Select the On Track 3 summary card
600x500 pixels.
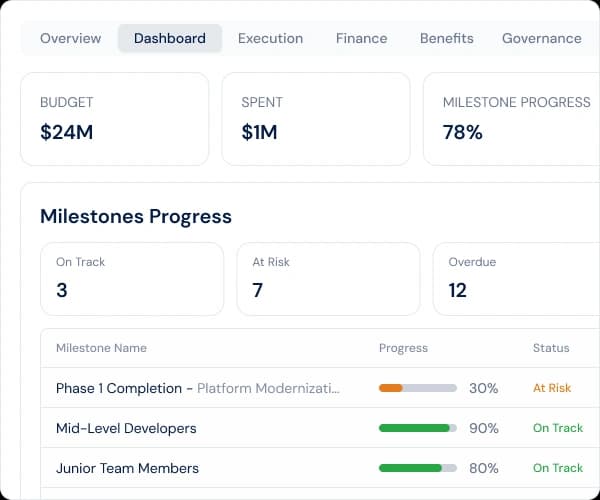point(132,279)
